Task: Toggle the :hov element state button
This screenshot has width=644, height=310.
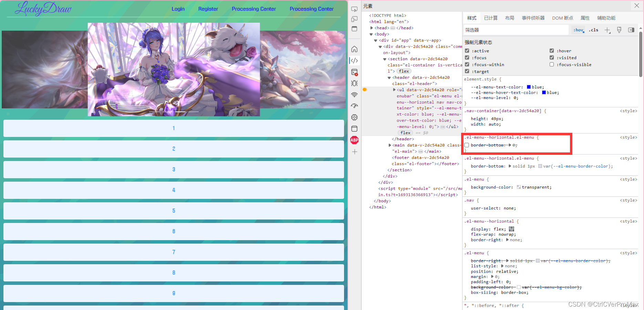Action: coord(579,30)
